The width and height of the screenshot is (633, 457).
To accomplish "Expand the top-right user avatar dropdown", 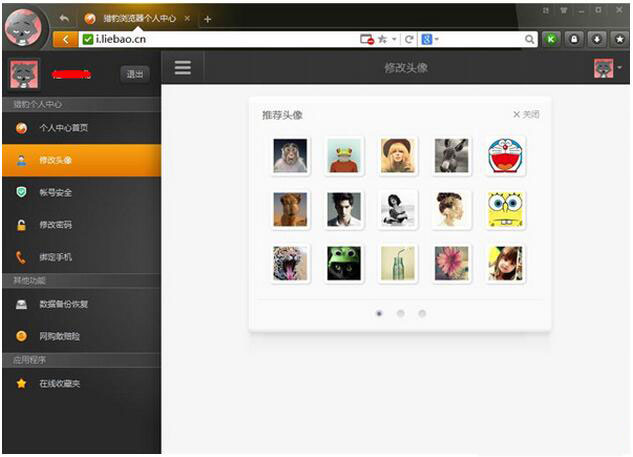I will click(607, 68).
